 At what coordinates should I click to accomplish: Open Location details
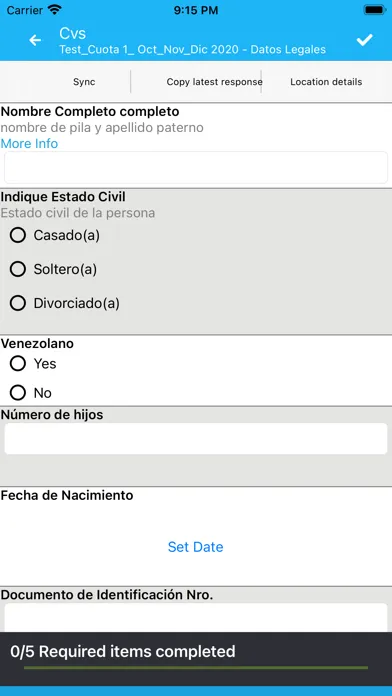326,82
